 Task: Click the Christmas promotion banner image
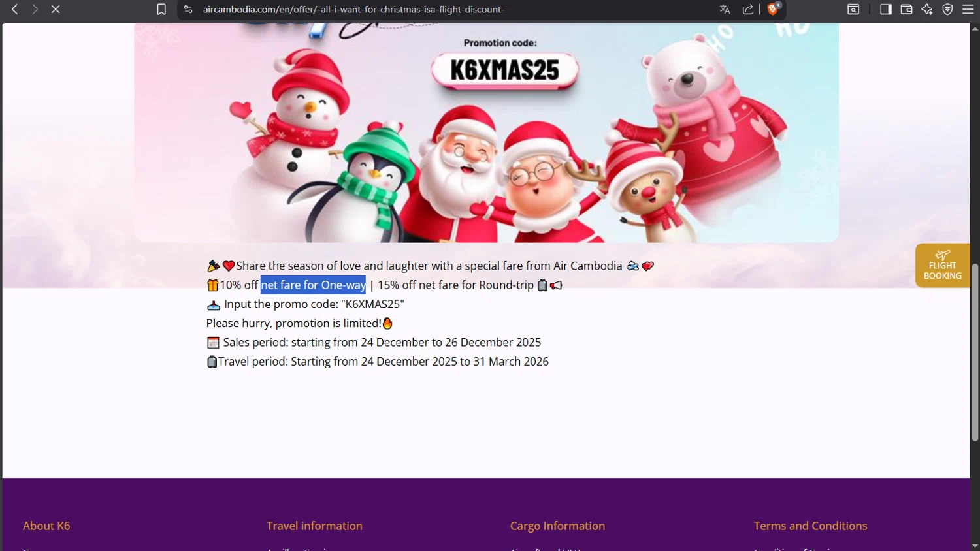(486, 133)
